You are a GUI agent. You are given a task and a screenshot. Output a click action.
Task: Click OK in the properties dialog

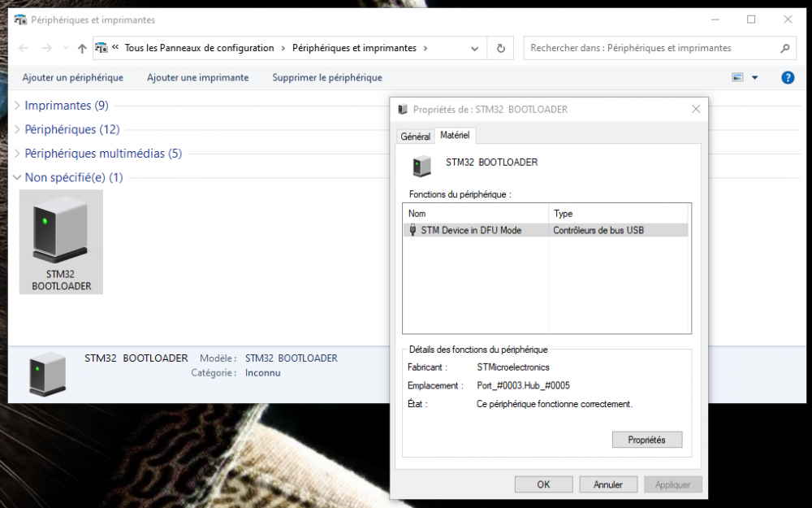pyautogui.click(x=543, y=484)
